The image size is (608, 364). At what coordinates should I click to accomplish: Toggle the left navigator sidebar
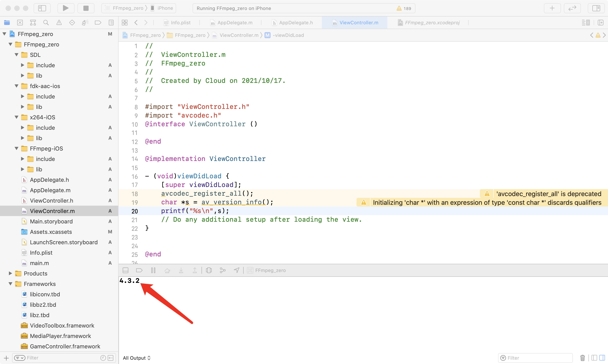pyautogui.click(x=42, y=8)
